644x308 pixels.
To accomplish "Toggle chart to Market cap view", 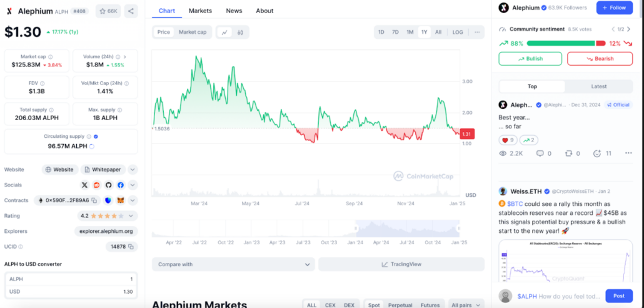I will 193,32.
